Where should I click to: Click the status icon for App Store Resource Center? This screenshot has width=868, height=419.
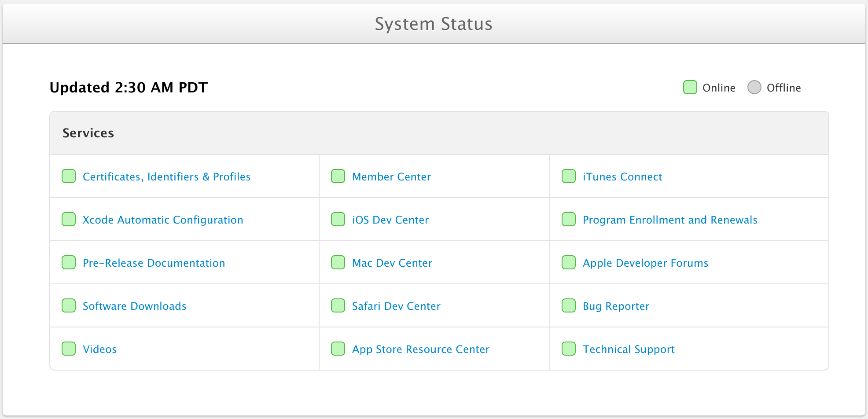(338, 349)
